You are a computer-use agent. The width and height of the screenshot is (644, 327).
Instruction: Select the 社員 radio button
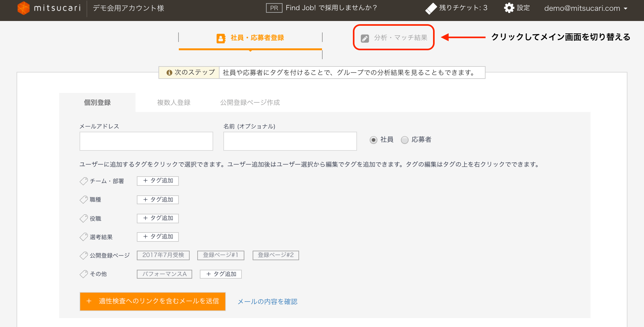click(x=374, y=140)
